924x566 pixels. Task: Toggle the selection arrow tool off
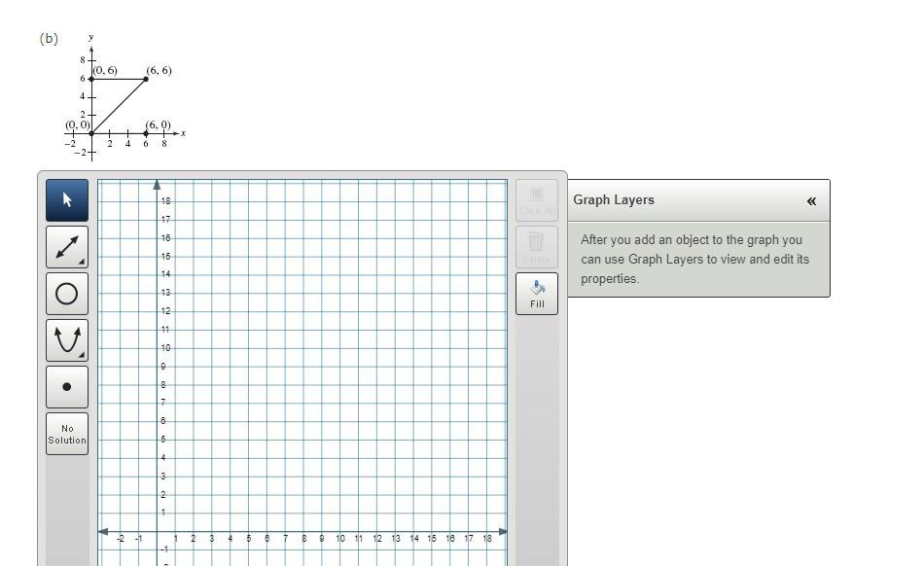(66, 198)
